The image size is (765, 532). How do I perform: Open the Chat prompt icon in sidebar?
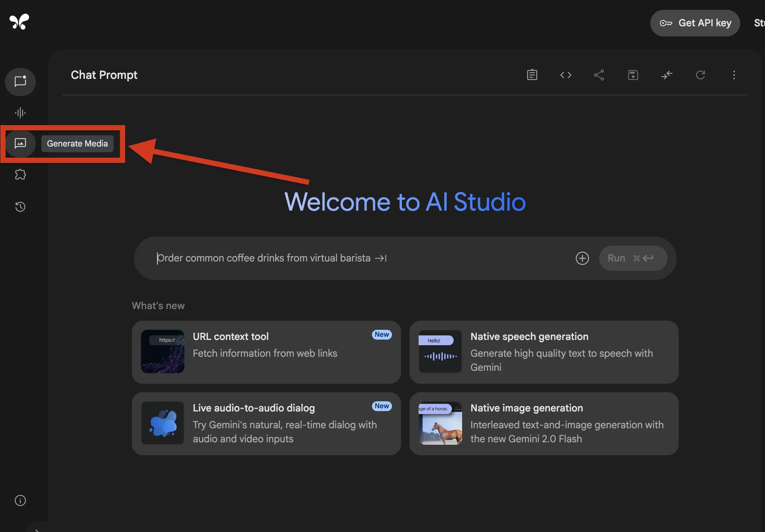pos(20,82)
